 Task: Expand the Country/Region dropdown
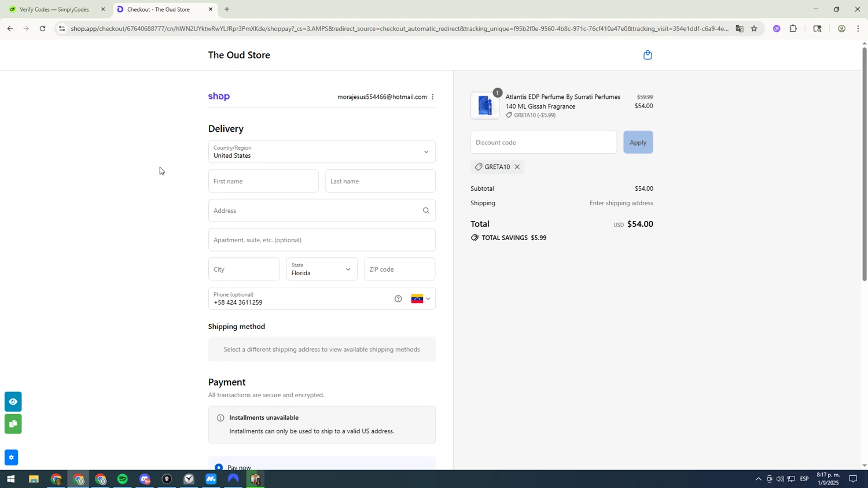(322, 152)
